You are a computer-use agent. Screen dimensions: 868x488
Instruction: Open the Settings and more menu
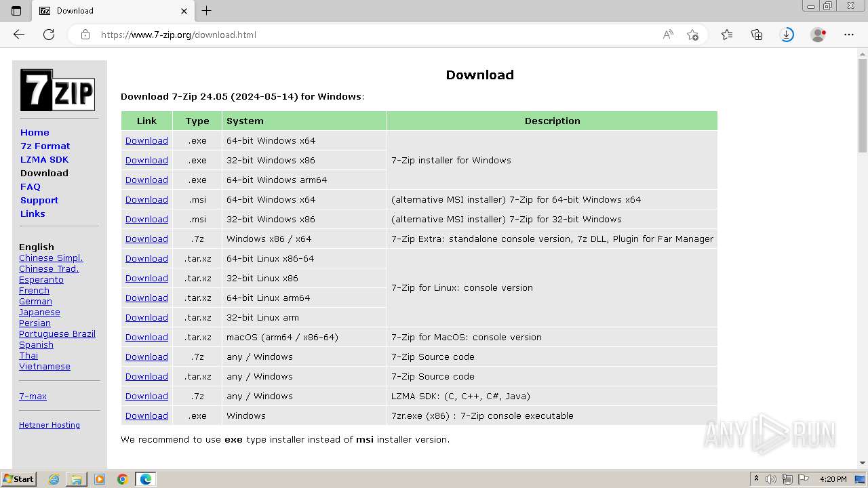pyautogui.click(x=849, y=35)
